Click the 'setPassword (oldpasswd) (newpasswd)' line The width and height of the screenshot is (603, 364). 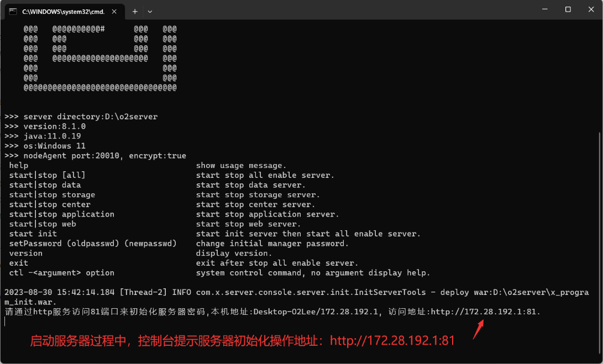[93, 244]
